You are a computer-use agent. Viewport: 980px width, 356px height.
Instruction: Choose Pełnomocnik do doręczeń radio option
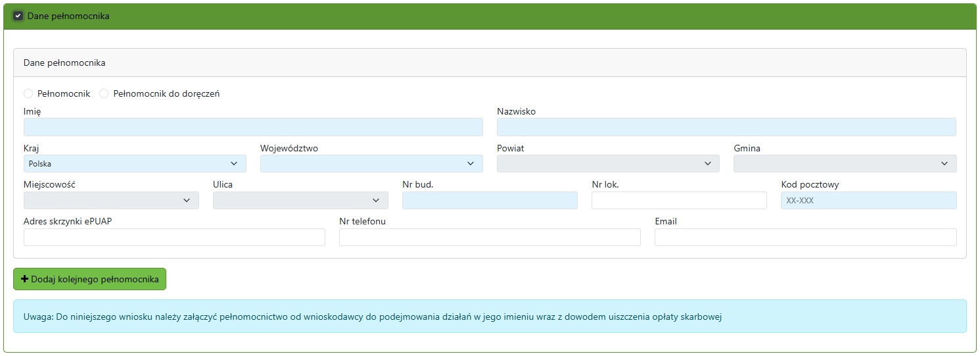(104, 94)
